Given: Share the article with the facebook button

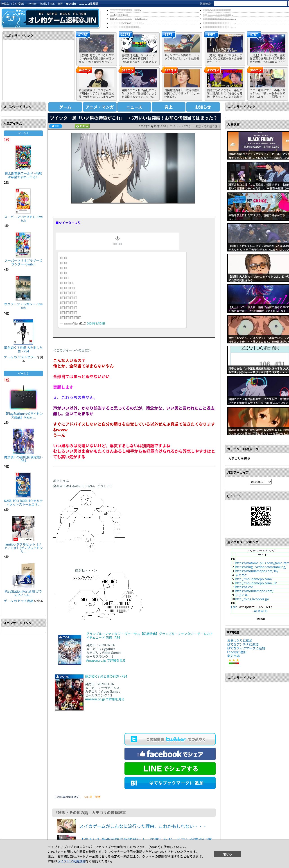Looking at the screenshot, I should (x=170, y=754).
